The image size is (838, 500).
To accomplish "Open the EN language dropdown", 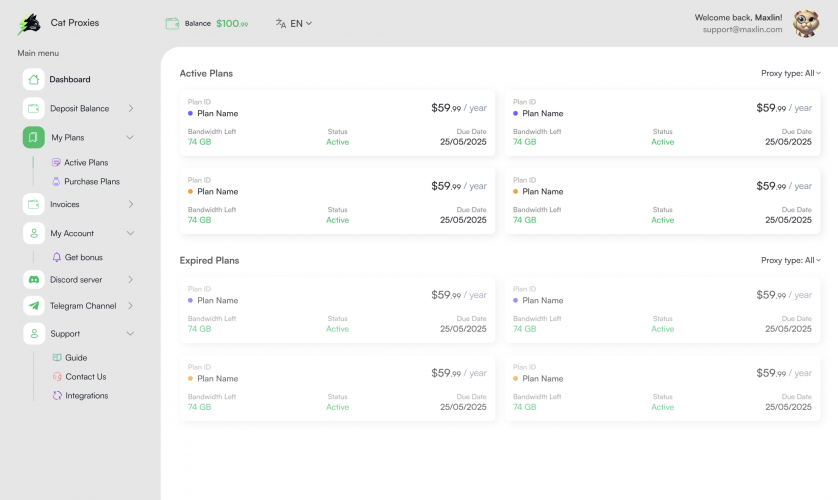I will (x=301, y=24).
